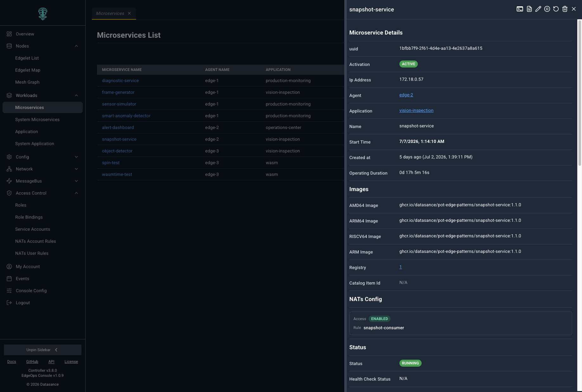582x392 pixels.
Task: Click the RUNNING status badge
Action: coord(410,363)
